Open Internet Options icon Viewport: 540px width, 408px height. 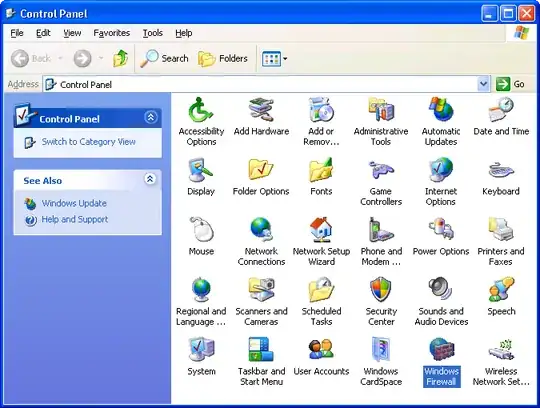tap(441, 170)
